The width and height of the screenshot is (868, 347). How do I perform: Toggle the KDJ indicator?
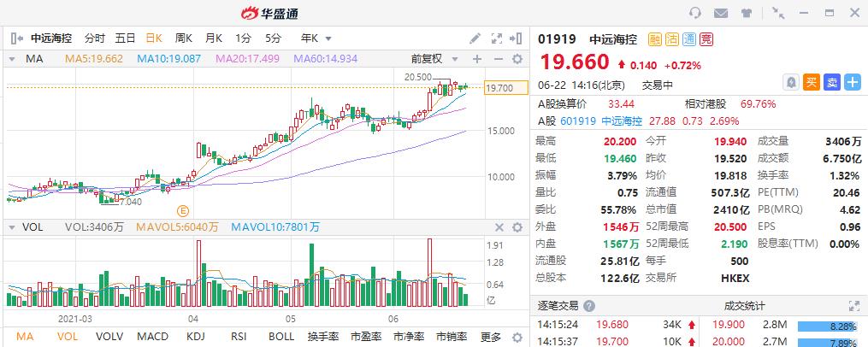click(196, 337)
